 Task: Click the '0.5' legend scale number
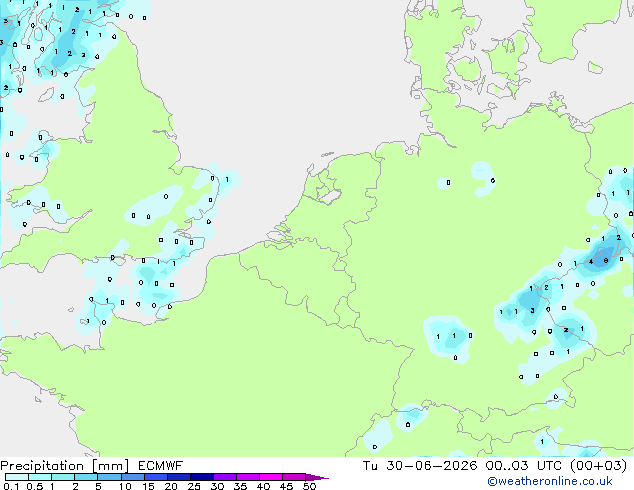pyautogui.click(x=35, y=486)
